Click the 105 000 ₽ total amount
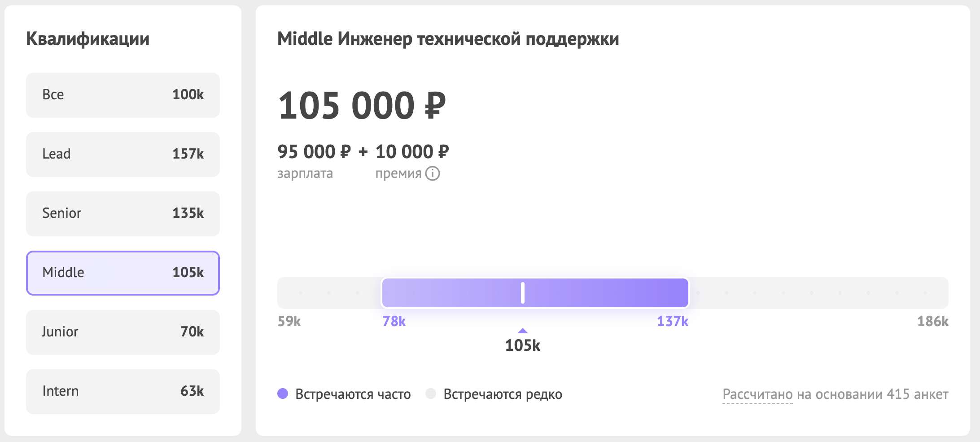The height and width of the screenshot is (442, 980). [x=362, y=106]
